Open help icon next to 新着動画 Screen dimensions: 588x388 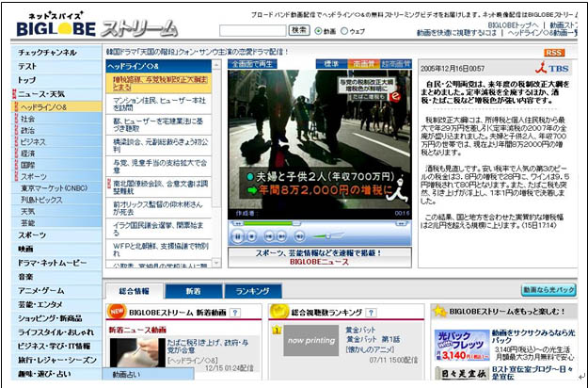pos(235,313)
